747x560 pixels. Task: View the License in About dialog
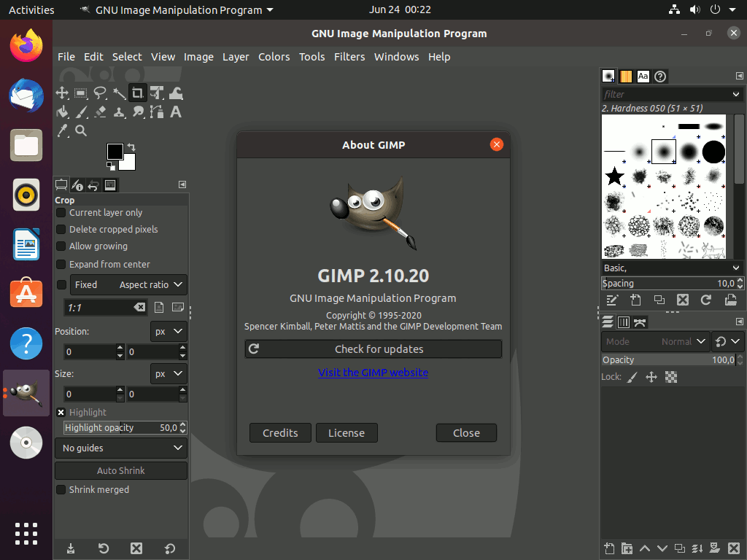[x=347, y=433]
